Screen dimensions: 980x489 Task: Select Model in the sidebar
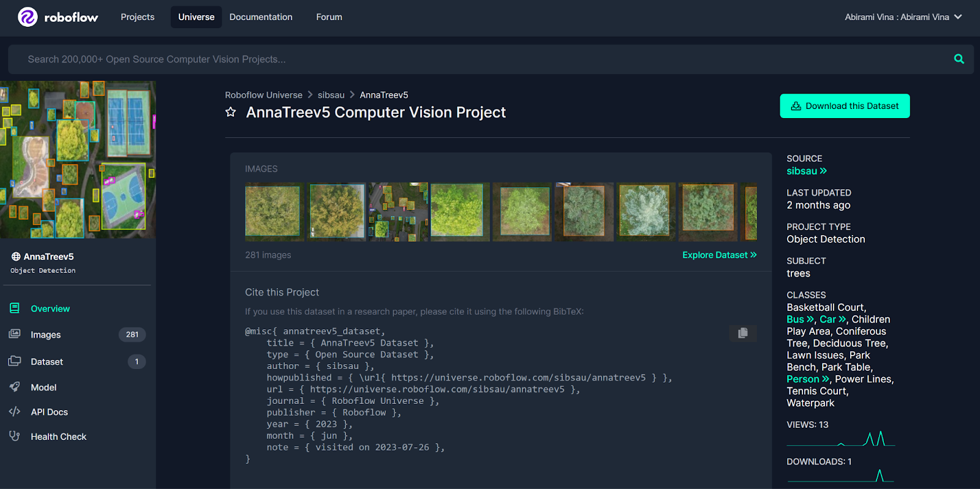click(43, 387)
